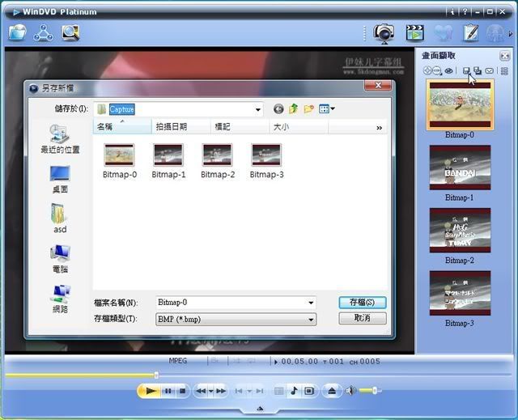Open the camera capture tool

384,33
